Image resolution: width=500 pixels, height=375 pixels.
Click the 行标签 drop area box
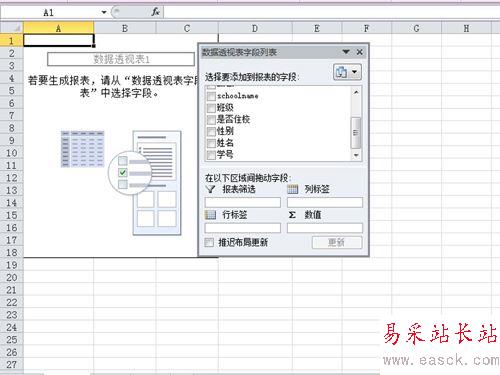click(x=243, y=228)
